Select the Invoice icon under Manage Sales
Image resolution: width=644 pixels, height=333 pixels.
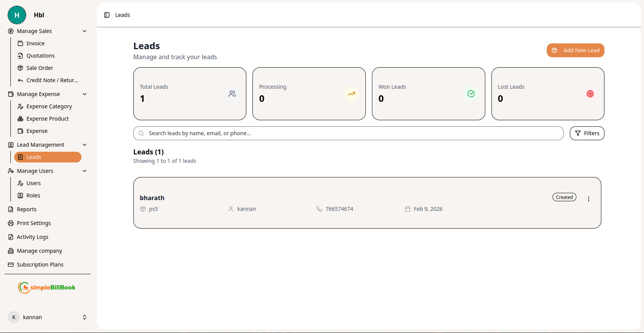click(x=21, y=43)
